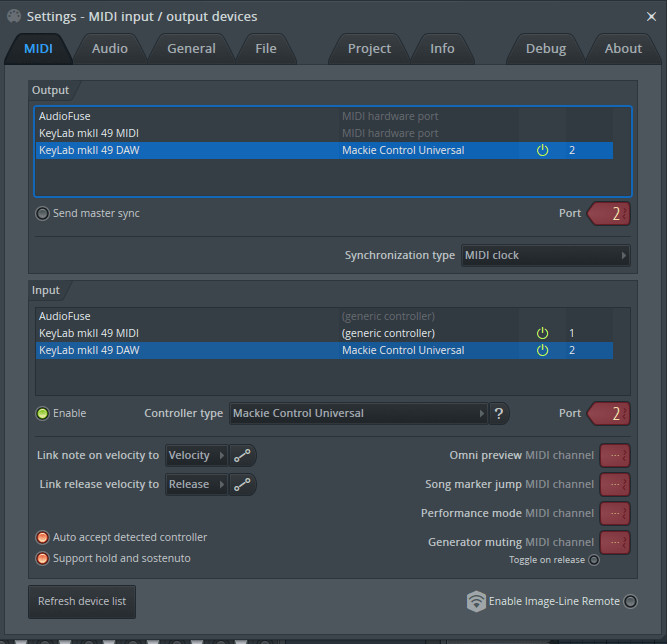Select KeyLab mkII 49 DAW output device
The width and height of the screenshot is (667, 644).
324,150
